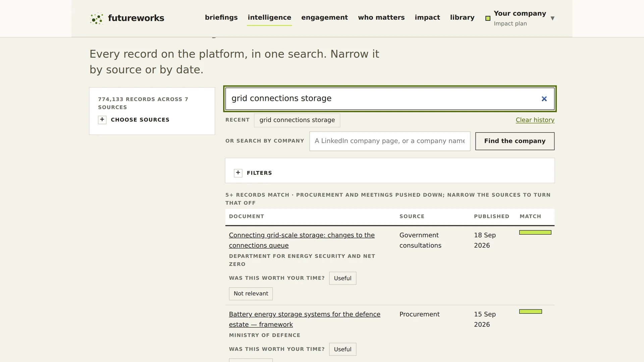The height and width of the screenshot is (362, 644).
Task: Click the '18 Sep 2026' date cell
Action: (485, 240)
